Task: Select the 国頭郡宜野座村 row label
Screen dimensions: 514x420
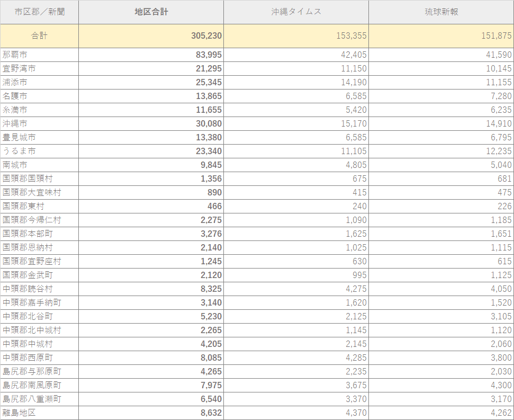Action: [x=32, y=261]
